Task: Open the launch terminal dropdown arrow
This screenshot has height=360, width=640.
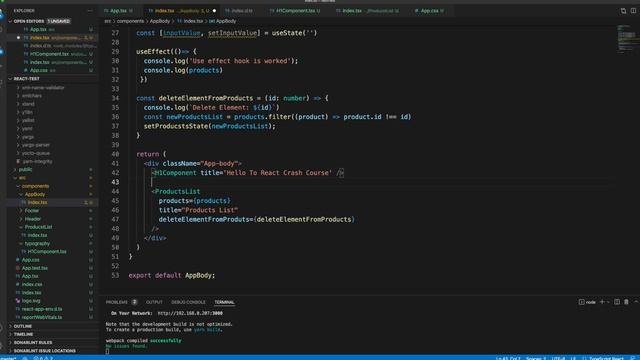Action: point(608,302)
